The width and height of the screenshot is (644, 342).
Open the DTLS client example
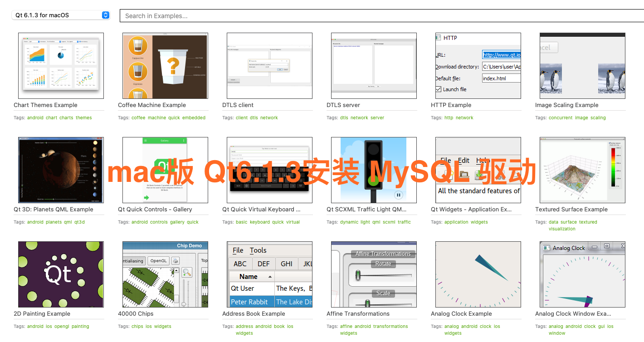coord(269,66)
